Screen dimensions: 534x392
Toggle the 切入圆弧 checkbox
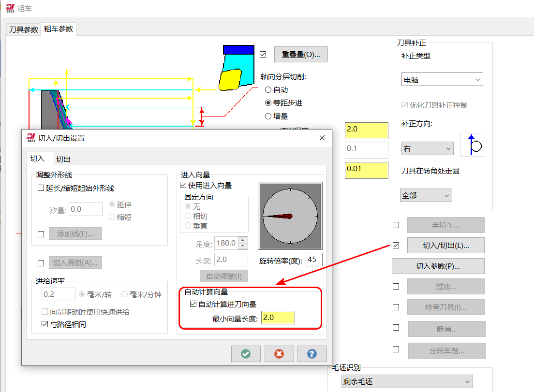pyautogui.click(x=41, y=263)
